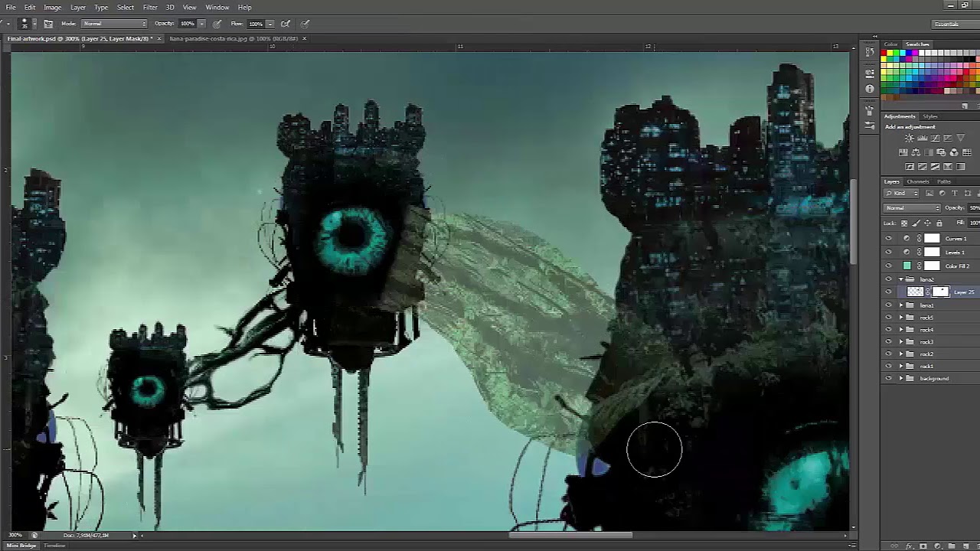Open the Window menu
The image size is (980, 551).
217,7
